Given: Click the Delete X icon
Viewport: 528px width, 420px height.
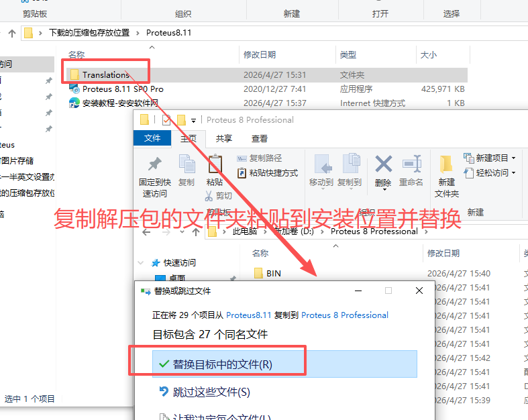Looking at the screenshot, I should [383, 164].
